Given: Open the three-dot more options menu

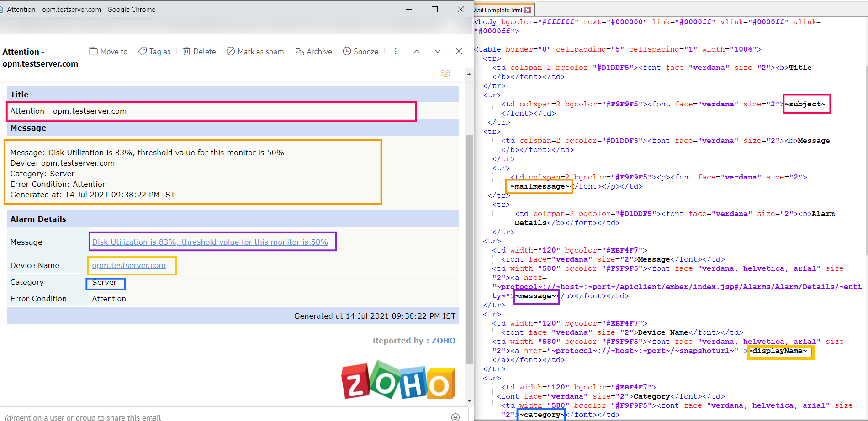Looking at the screenshot, I should click(x=395, y=51).
